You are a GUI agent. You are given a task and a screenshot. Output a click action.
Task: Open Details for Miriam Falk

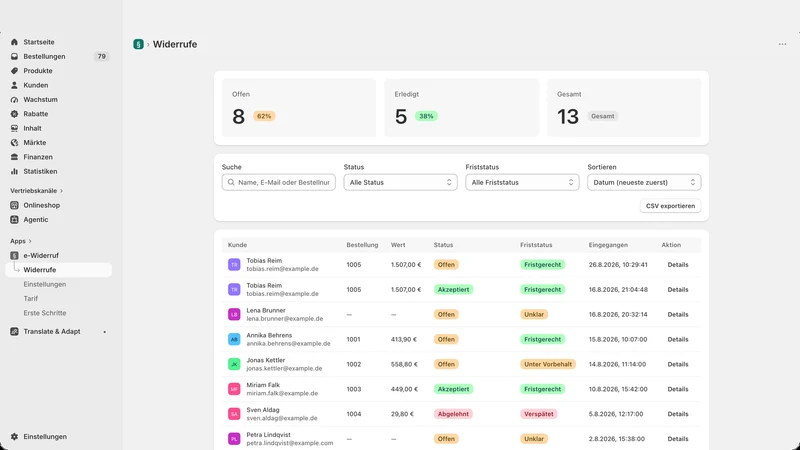pyautogui.click(x=678, y=389)
